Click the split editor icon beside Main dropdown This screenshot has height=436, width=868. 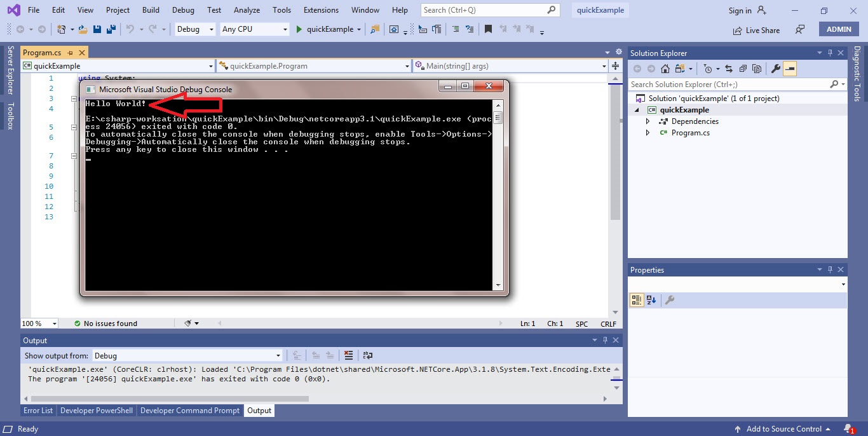click(x=615, y=65)
